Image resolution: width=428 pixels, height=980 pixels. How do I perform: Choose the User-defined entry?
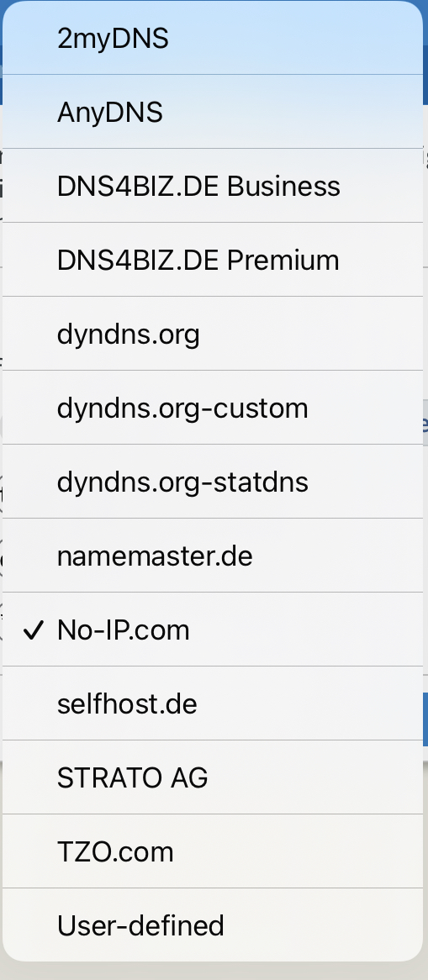(x=213, y=925)
